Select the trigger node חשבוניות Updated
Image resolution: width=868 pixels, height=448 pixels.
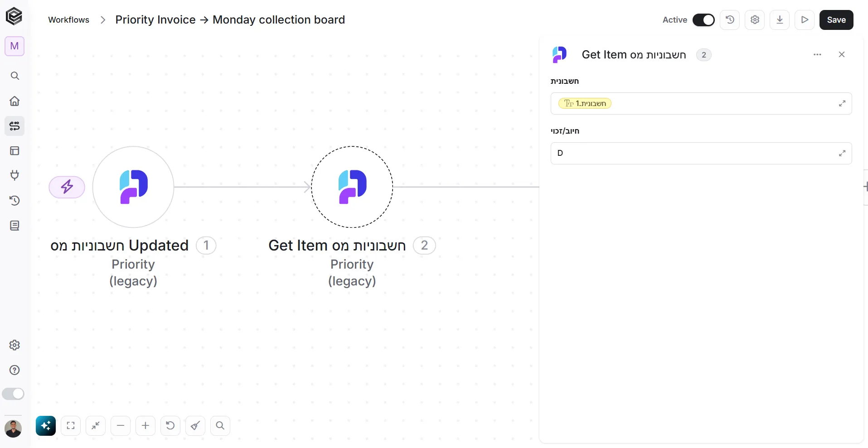pyautogui.click(x=133, y=187)
